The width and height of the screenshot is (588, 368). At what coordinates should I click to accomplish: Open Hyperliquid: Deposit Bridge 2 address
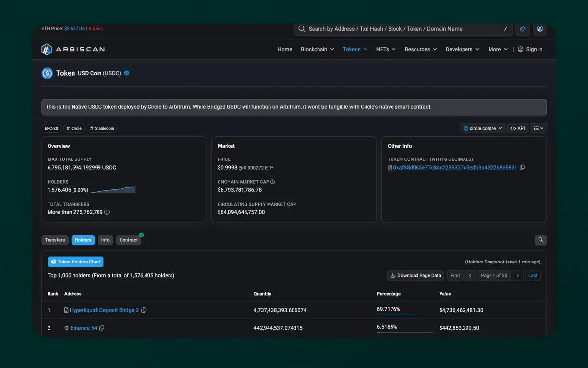104,310
